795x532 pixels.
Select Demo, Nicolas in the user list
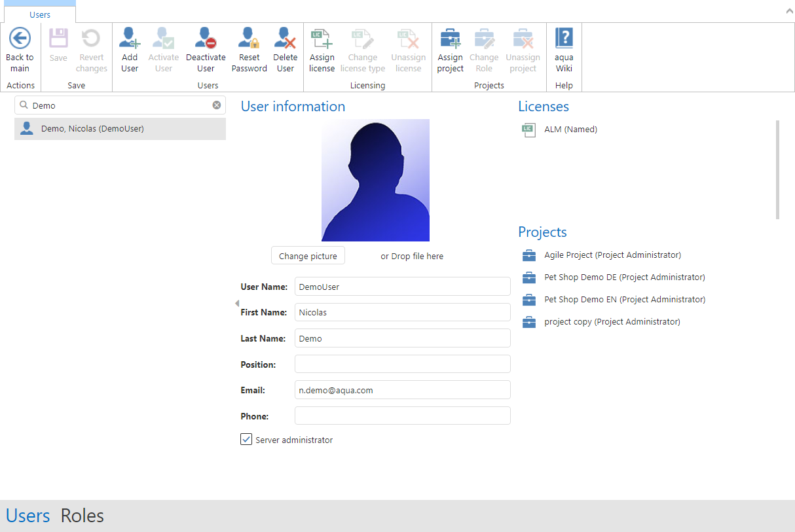92,129
